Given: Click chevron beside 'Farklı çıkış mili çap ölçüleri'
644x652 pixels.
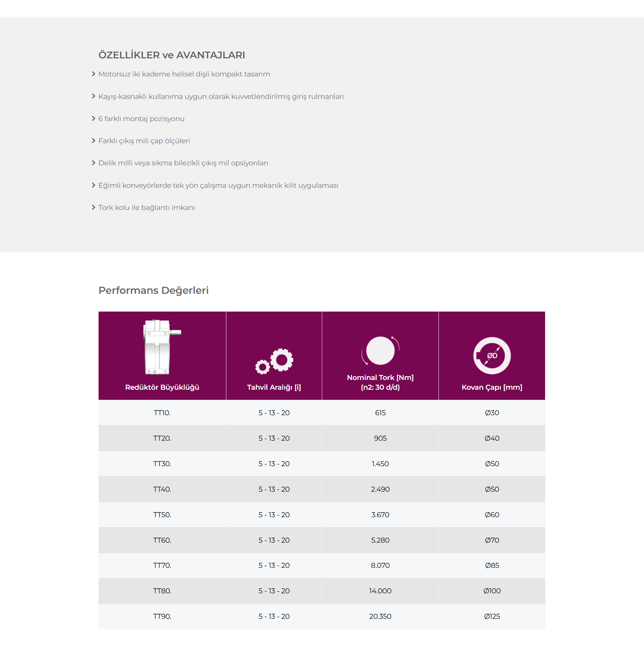Looking at the screenshot, I should pos(94,141).
